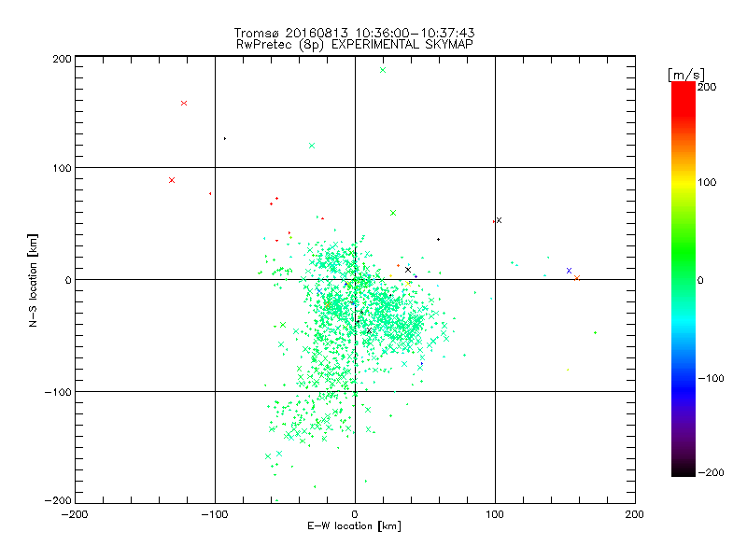Click the x-axis tick label '200'
Screen dimensions: 747x560
coord(635,514)
